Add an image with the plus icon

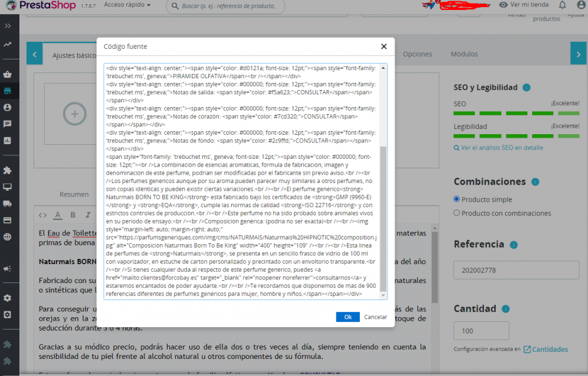coord(75,114)
